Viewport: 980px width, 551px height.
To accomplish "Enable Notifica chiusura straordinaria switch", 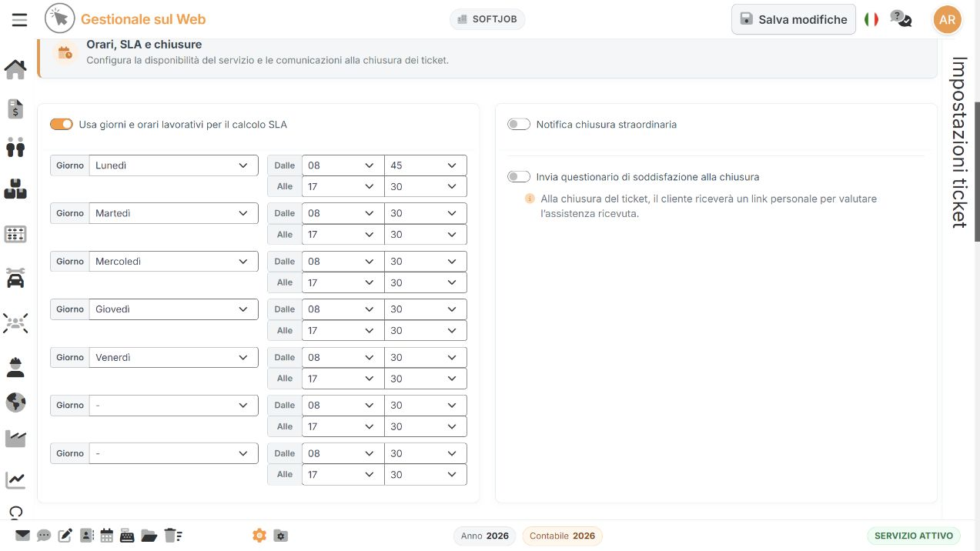I will 519,124.
